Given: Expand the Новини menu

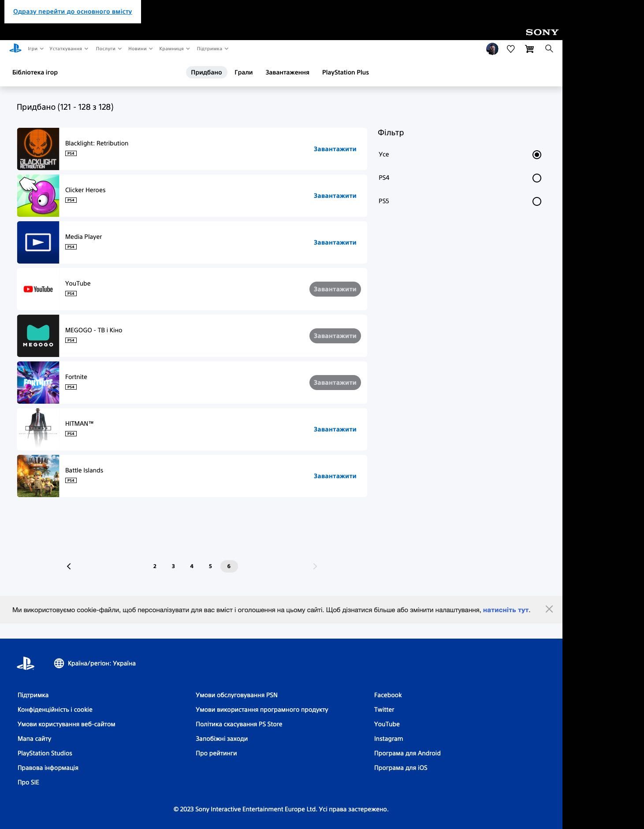Looking at the screenshot, I should 140,49.
